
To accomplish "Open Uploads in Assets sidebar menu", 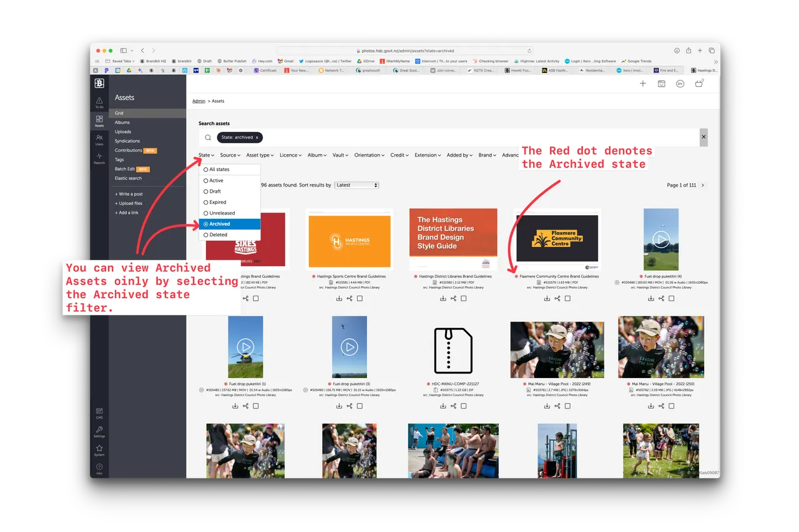I will (x=123, y=132).
